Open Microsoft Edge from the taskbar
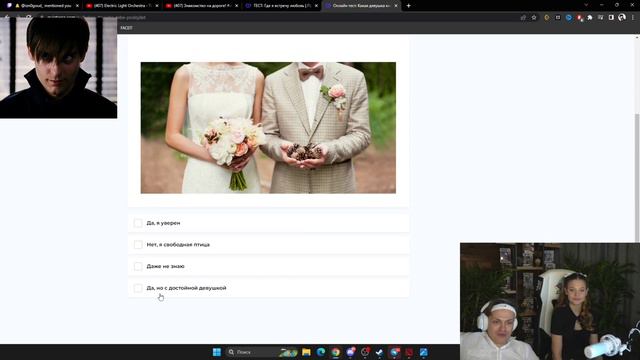 (321, 352)
